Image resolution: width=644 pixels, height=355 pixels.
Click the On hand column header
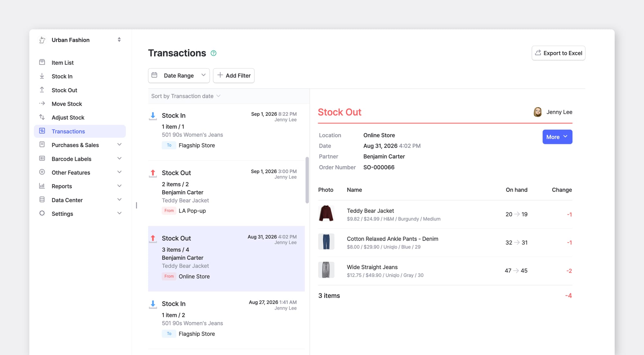516,190
